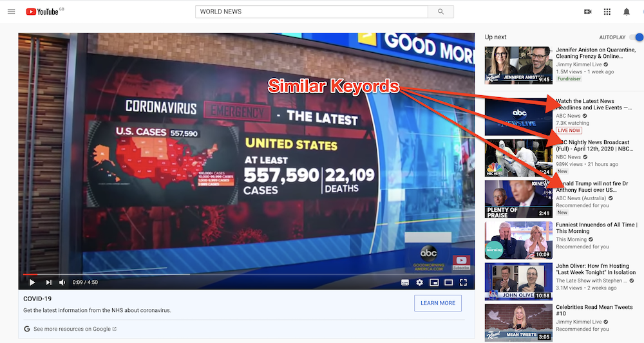Open the hamburger guide menu
This screenshot has width=644, height=343.
[12, 12]
